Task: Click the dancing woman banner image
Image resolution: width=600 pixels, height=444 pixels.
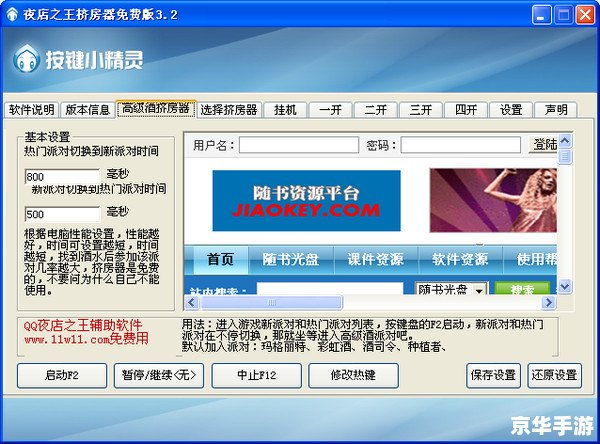Action: click(493, 200)
